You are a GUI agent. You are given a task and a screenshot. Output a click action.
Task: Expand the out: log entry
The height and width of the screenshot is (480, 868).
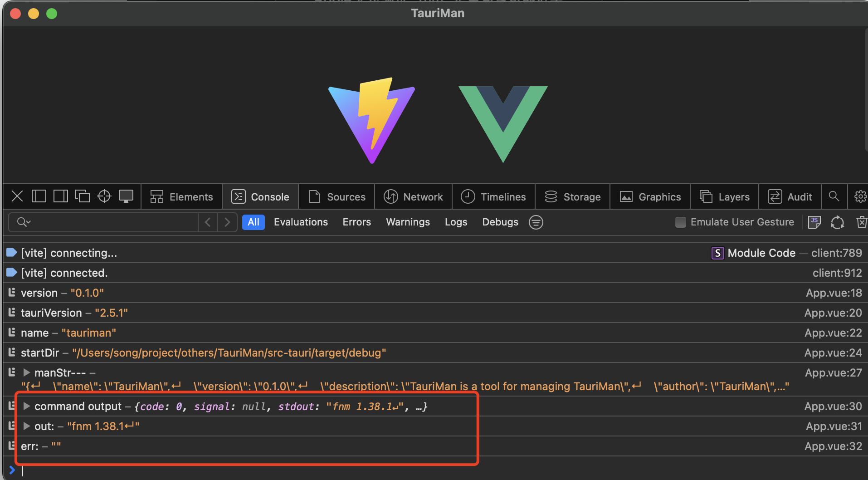tap(27, 426)
